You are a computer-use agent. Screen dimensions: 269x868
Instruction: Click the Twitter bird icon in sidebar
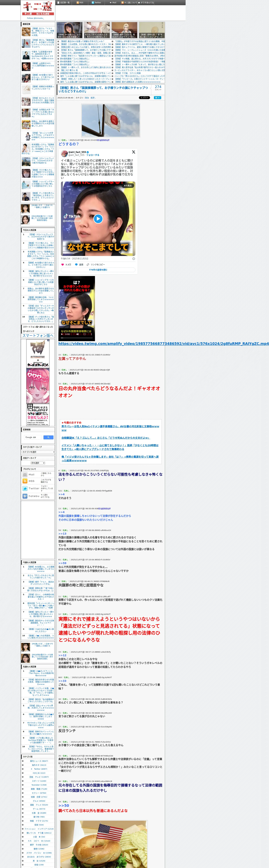click(x=25, y=488)
